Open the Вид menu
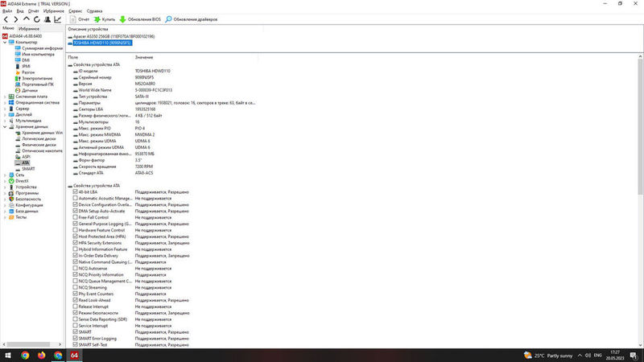The height and width of the screenshot is (362, 644). click(x=19, y=11)
